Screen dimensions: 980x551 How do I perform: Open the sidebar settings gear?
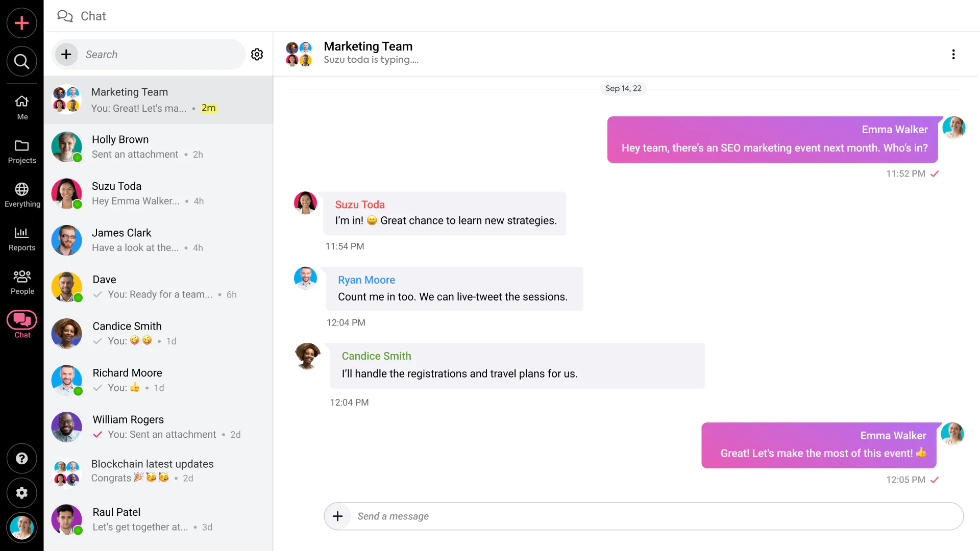[21, 493]
